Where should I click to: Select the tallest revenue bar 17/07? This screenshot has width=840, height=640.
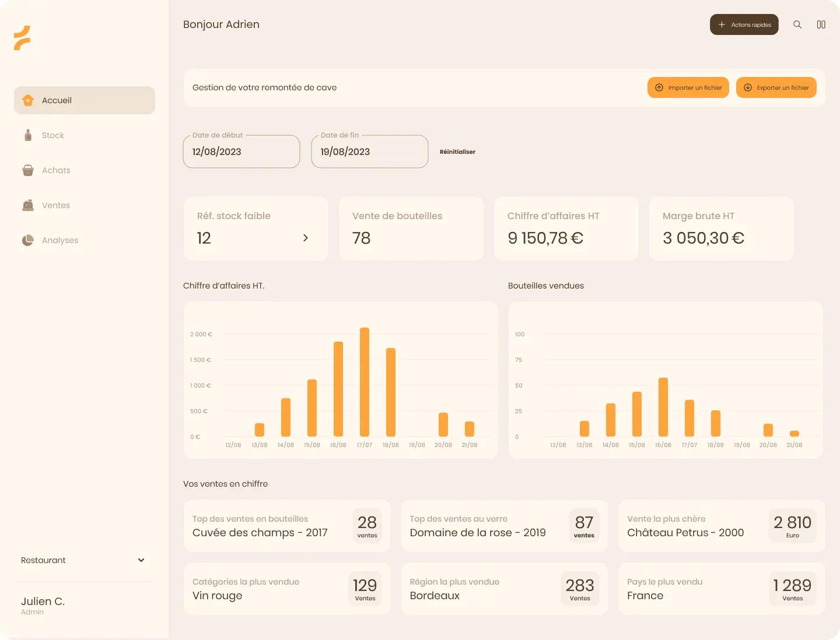coord(365,382)
